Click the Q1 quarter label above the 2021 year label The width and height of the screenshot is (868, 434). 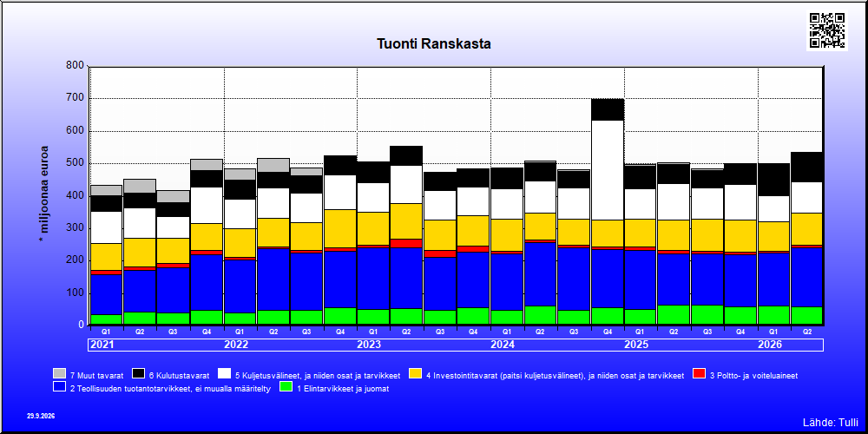click(106, 332)
